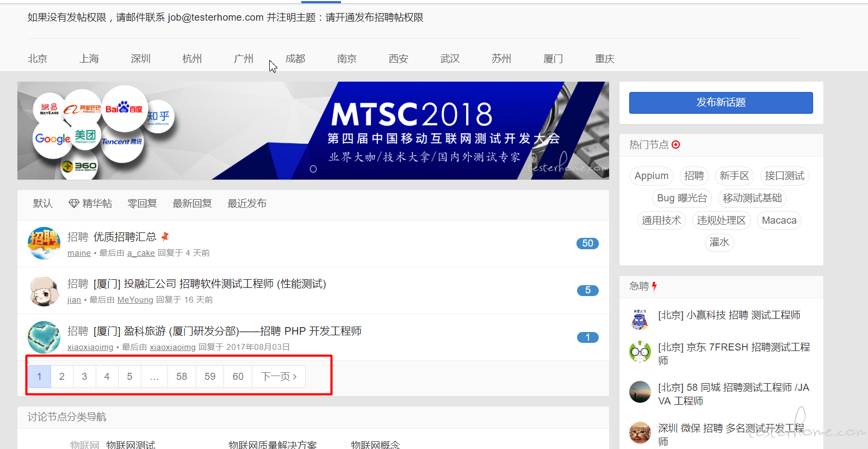868x449 pixels.
Task: Open the 优质招聘汇总 post
Action: point(125,237)
